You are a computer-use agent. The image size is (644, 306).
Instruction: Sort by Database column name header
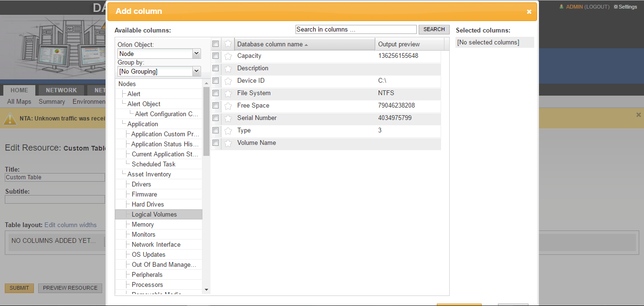tap(305, 44)
